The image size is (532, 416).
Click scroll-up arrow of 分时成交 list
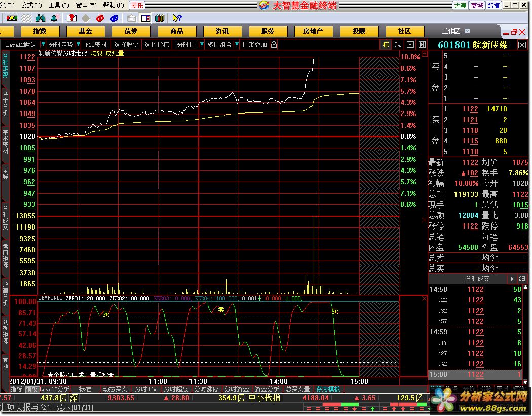(x=525, y=287)
